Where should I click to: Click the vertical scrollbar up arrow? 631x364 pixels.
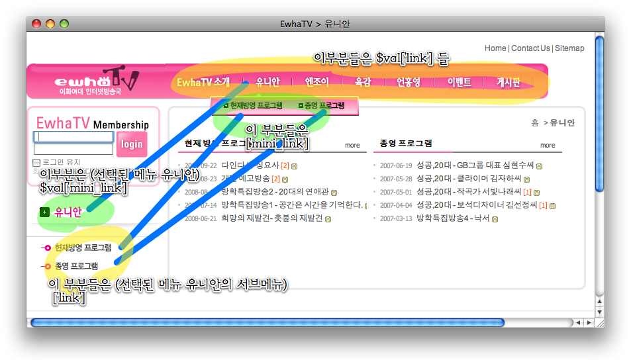[x=600, y=301]
